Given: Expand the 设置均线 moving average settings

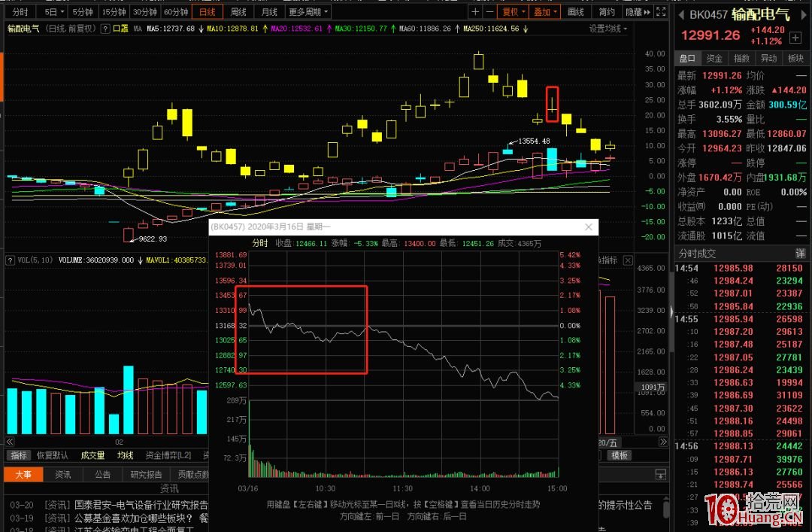Looking at the screenshot, I should coord(607,29).
